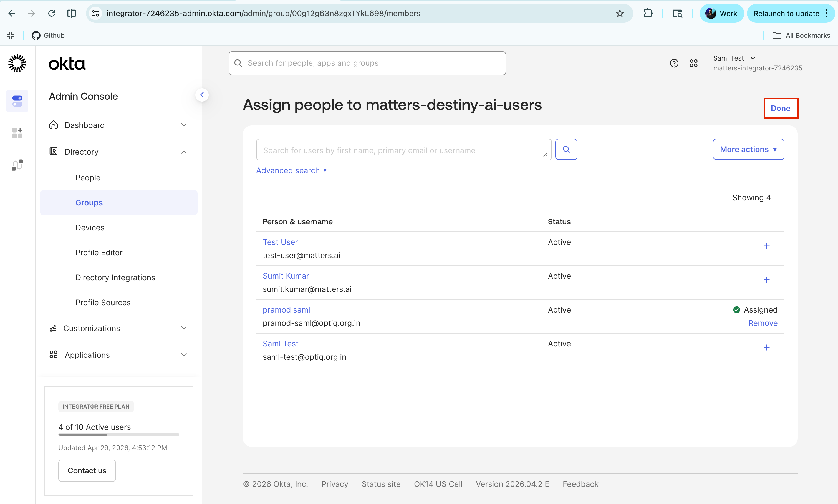Click Done to finish assigning people
The width and height of the screenshot is (838, 504).
[x=781, y=108]
